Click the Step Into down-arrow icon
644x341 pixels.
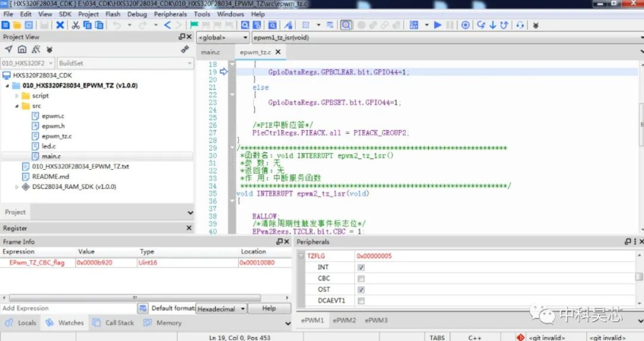point(493,25)
